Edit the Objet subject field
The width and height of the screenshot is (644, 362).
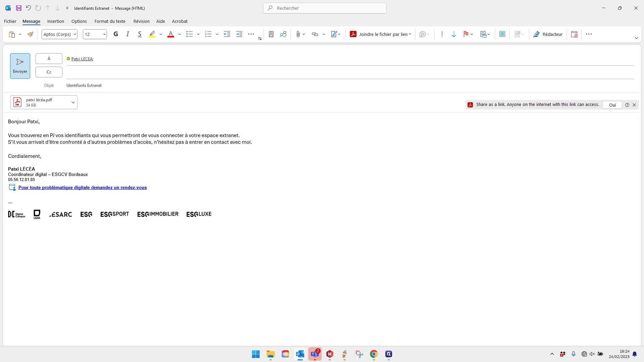click(350, 85)
